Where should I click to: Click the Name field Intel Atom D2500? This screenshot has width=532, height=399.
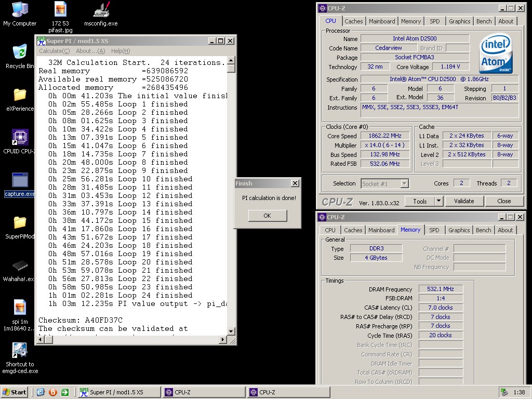(415, 38)
